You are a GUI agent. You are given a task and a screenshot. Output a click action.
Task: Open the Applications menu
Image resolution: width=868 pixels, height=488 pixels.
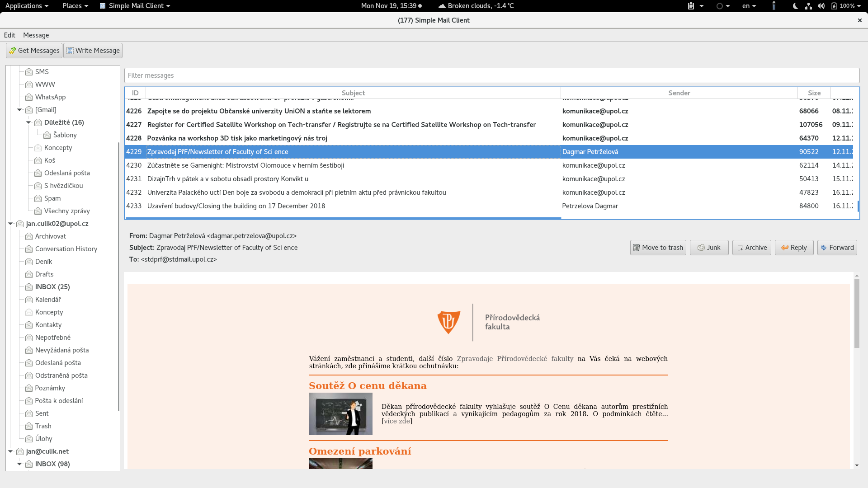coord(26,6)
